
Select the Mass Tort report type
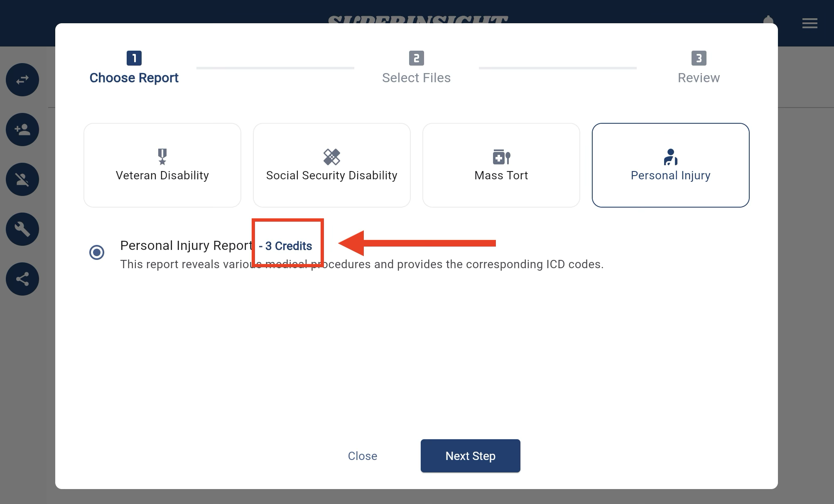[x=500, y=165]
